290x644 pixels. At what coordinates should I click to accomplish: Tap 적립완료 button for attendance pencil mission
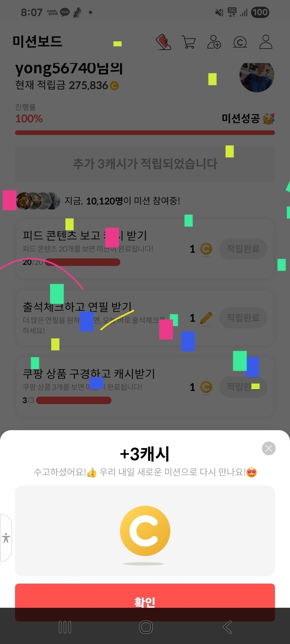click(243, 317)
